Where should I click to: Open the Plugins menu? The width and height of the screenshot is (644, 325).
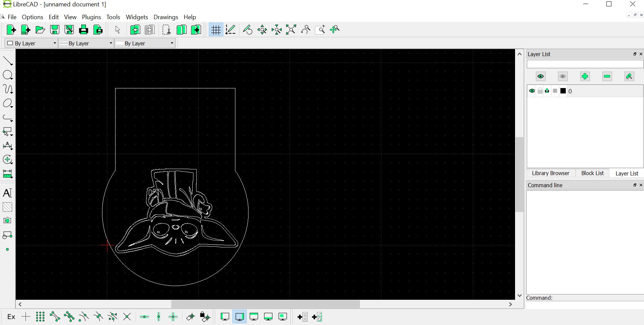coord(91,17)
